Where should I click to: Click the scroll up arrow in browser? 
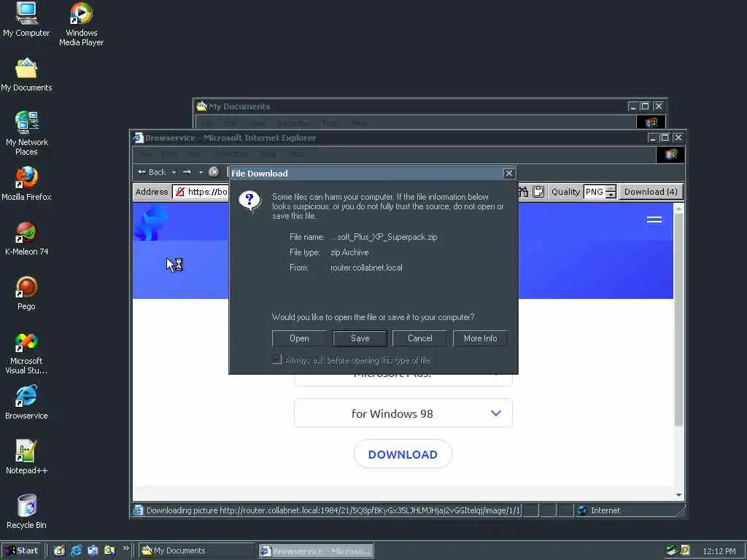point(678,209)
